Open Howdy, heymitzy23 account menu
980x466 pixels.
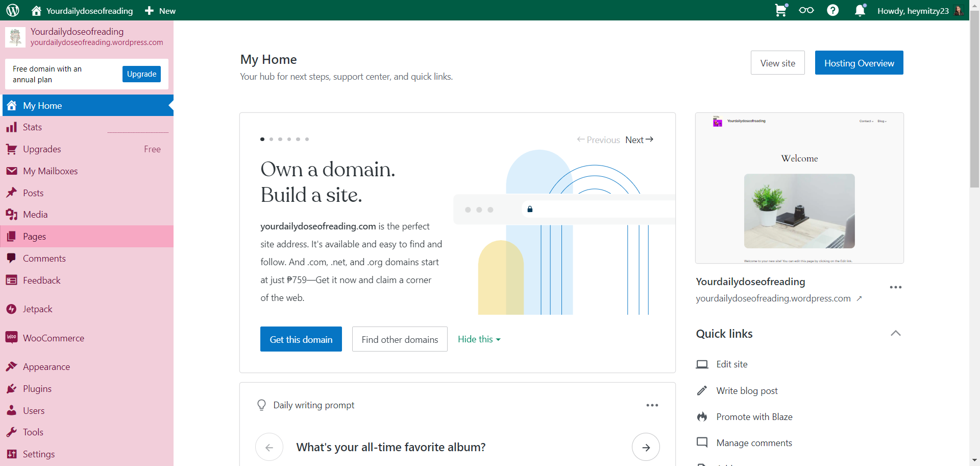point(920,11)
